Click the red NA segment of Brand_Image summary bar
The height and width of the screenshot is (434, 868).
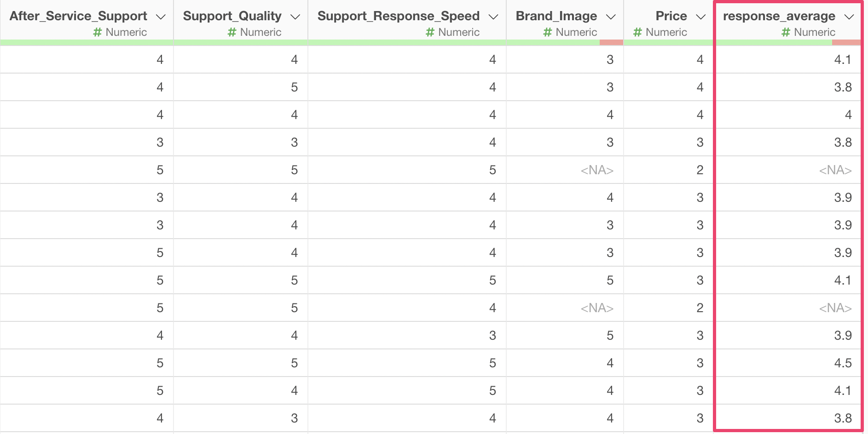pos(611,42)
